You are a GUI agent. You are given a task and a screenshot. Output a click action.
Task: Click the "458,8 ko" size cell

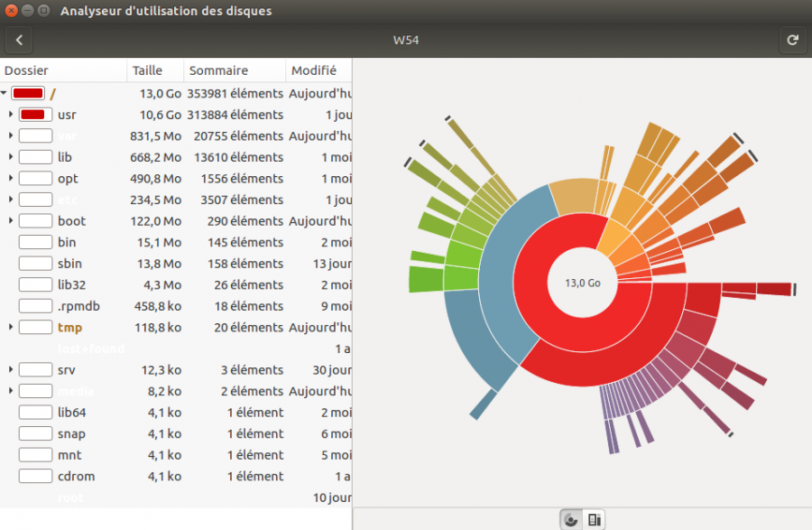pos(158,306)
